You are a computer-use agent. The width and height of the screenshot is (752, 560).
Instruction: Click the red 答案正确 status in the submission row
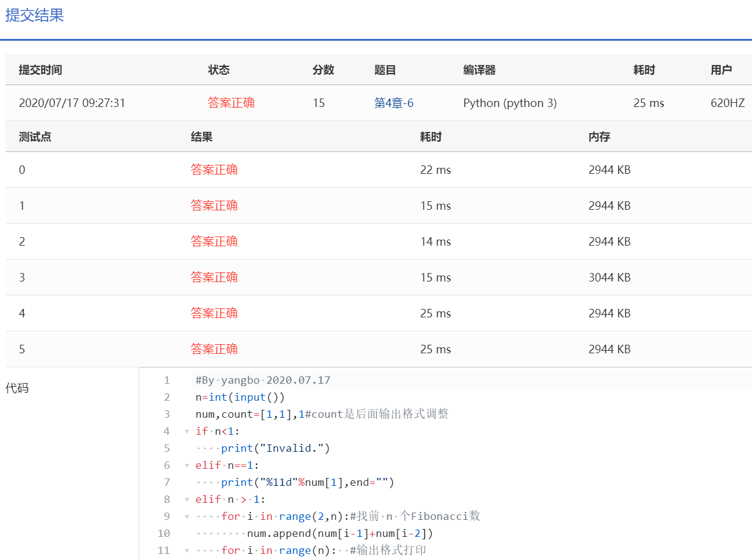231,103
